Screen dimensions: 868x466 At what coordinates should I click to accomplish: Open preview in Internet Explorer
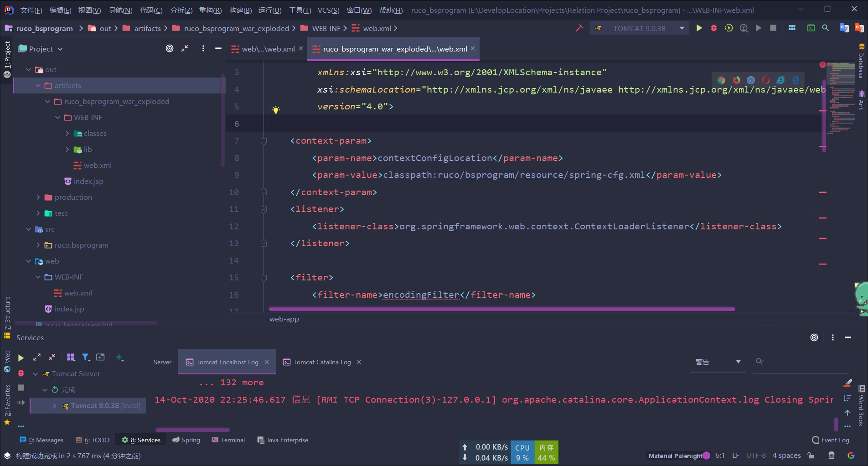click(781, 80)
